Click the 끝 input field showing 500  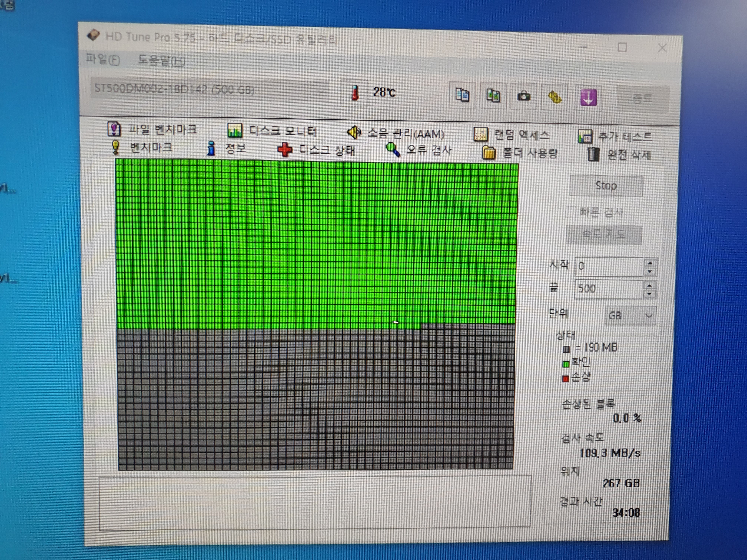pos(609,289)
